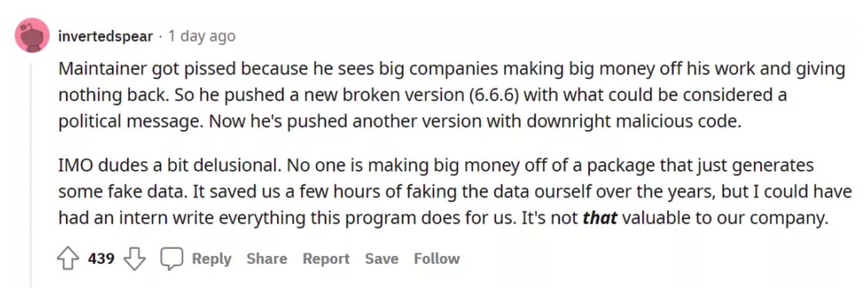The width and height of the screenshot is (868, 291).
Task: Save the comment for later
Action: tap(382, 259)
